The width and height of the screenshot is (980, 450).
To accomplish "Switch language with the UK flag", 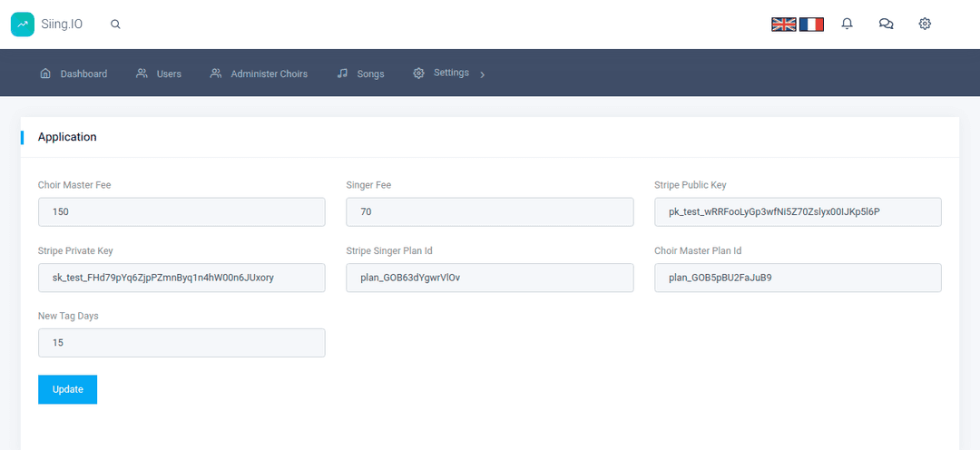I will (x=784, y=24).
